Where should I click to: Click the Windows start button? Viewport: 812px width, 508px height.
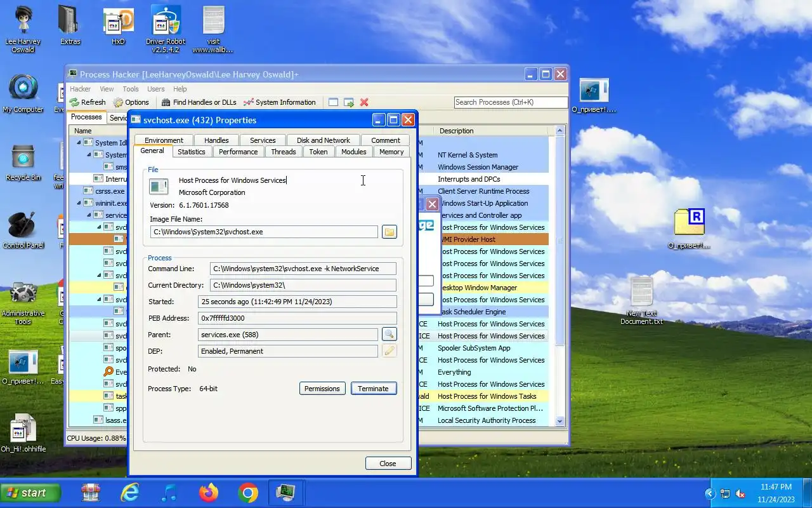30,493
